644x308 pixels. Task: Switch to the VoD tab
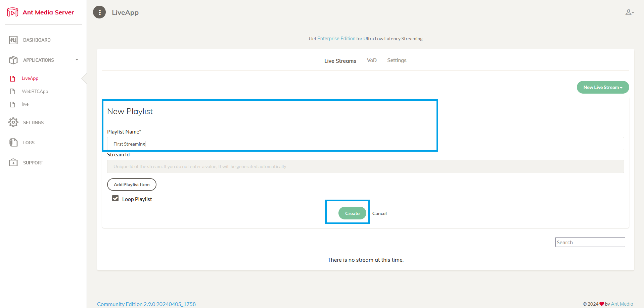pyautogui.click(x=372, y=60)
